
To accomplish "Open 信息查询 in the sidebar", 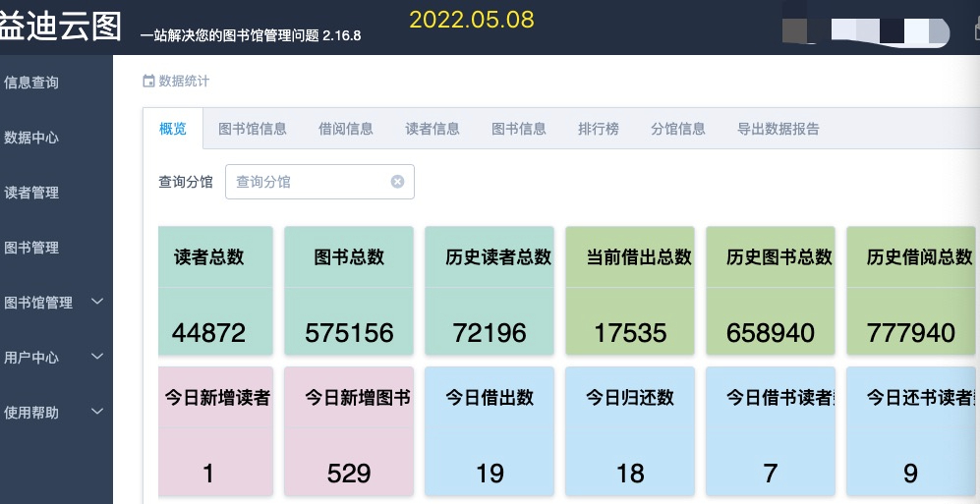I will click(31, 83).
